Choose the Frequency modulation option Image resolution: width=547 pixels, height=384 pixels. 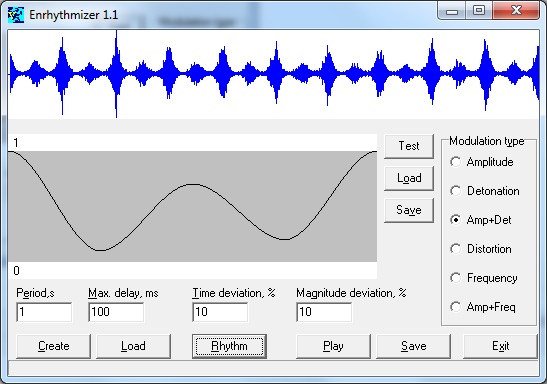pyautogui.click(x=484, y=278)
